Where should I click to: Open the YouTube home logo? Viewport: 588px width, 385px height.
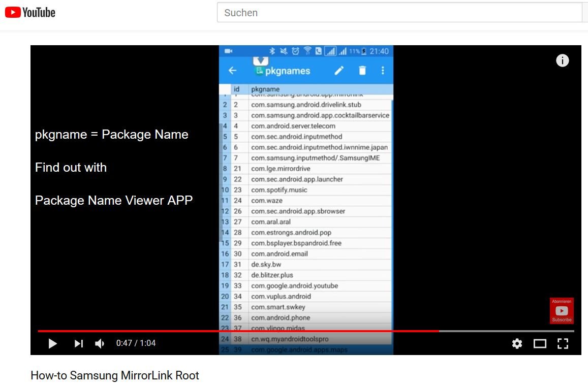pyautogui.click(x=30, y=12)
